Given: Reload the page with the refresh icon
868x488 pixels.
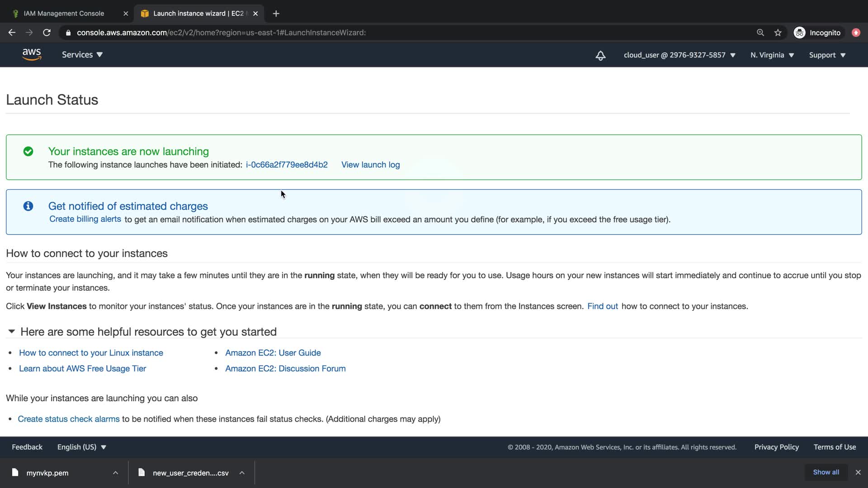Looking at the screenshot, I should pos(47,33).
